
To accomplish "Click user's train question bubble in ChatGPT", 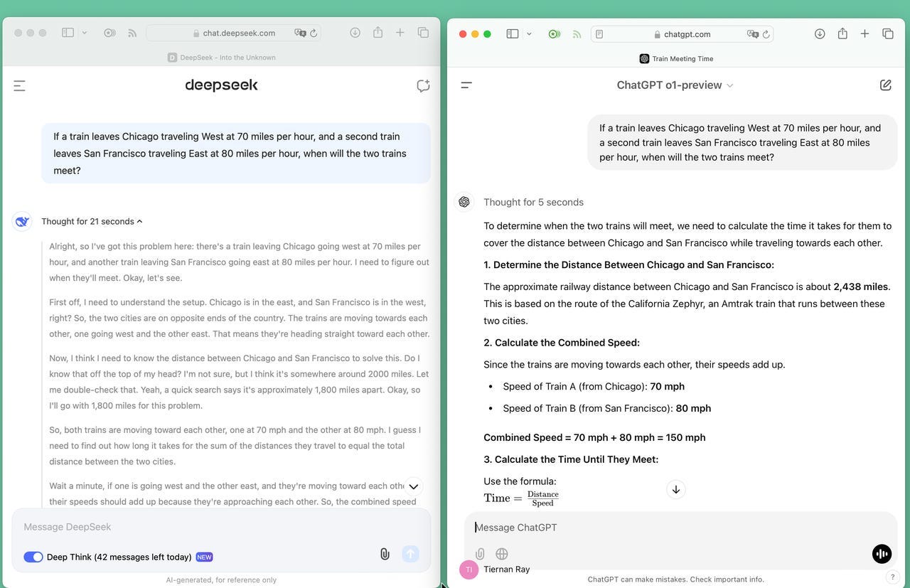I will (x=742, y=142).
